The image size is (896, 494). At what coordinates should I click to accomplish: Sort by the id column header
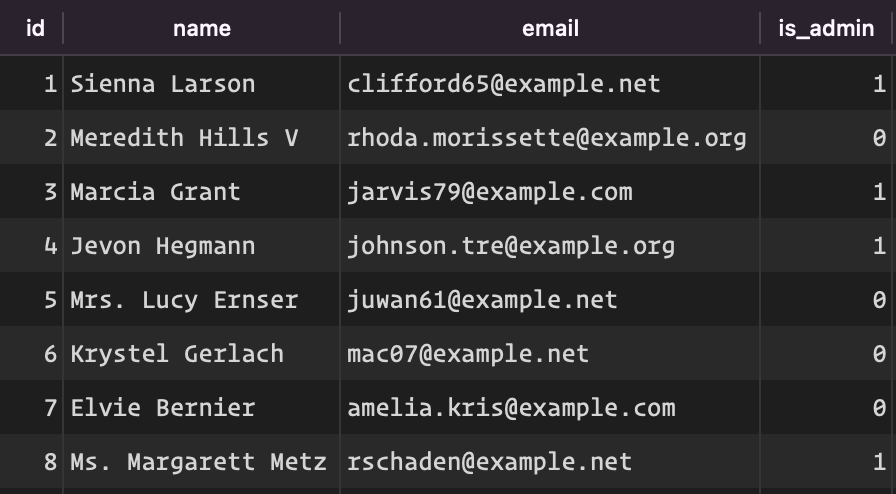point(31,28)
